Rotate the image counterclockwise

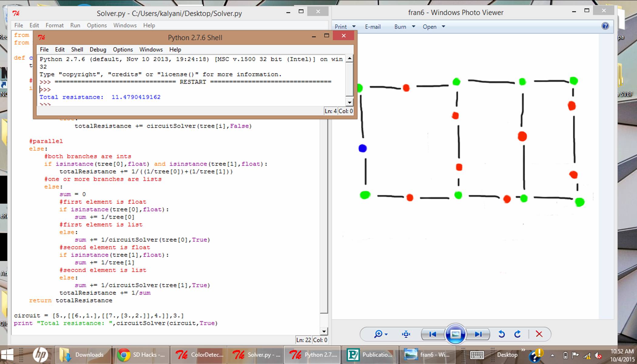501,334
